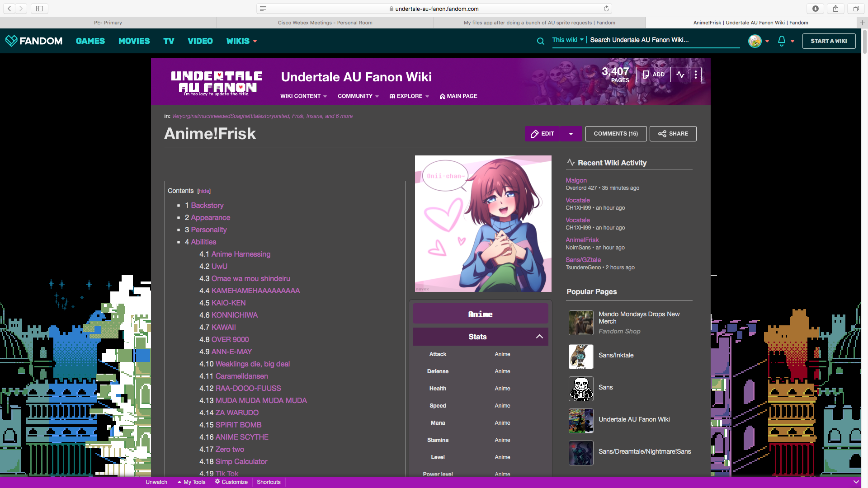868x488 pixels.
Task: Click the Safari share icon
Action: [x=835, y=9]
